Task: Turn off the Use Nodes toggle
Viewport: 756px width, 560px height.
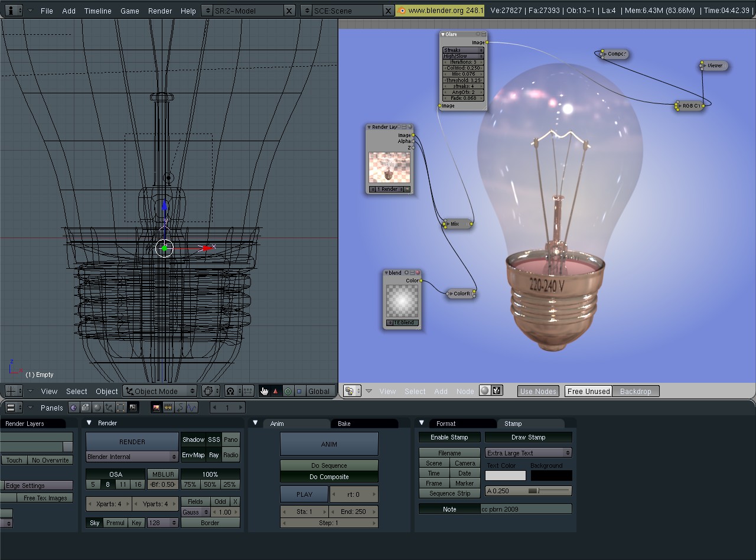Action: click(537, 390)
